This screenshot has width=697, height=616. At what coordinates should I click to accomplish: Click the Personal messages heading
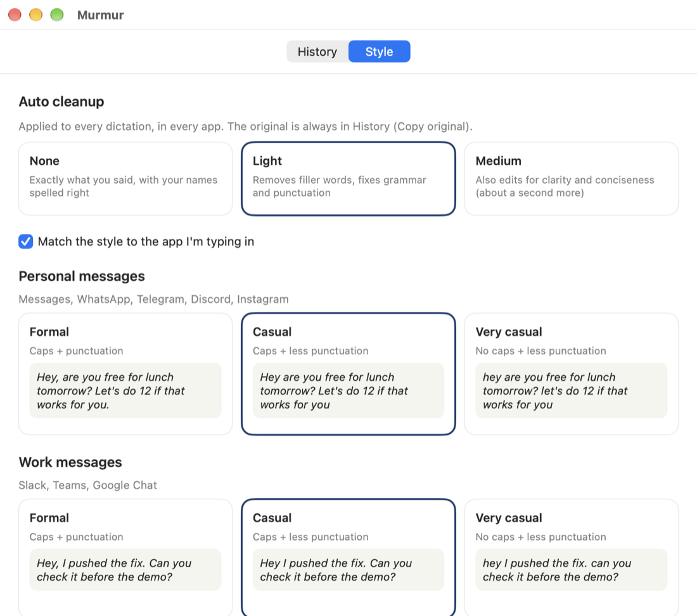(x=82, y=276)
